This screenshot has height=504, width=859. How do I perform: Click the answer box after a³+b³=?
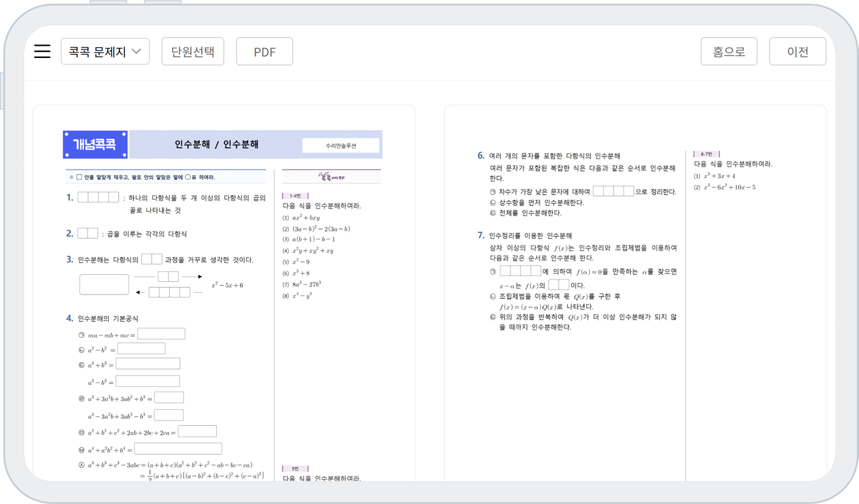click(x=148, y=364)
